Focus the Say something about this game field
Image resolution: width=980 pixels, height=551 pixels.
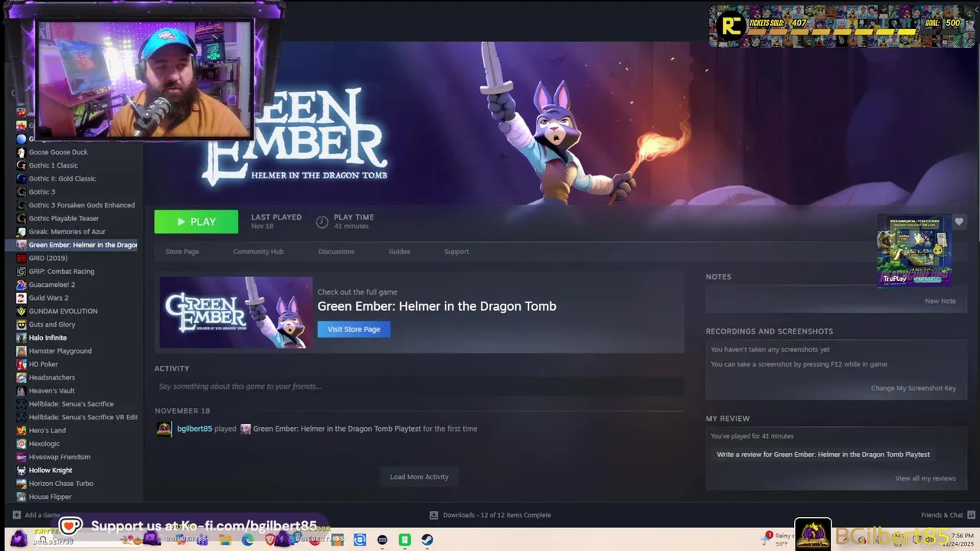(419, 386)
